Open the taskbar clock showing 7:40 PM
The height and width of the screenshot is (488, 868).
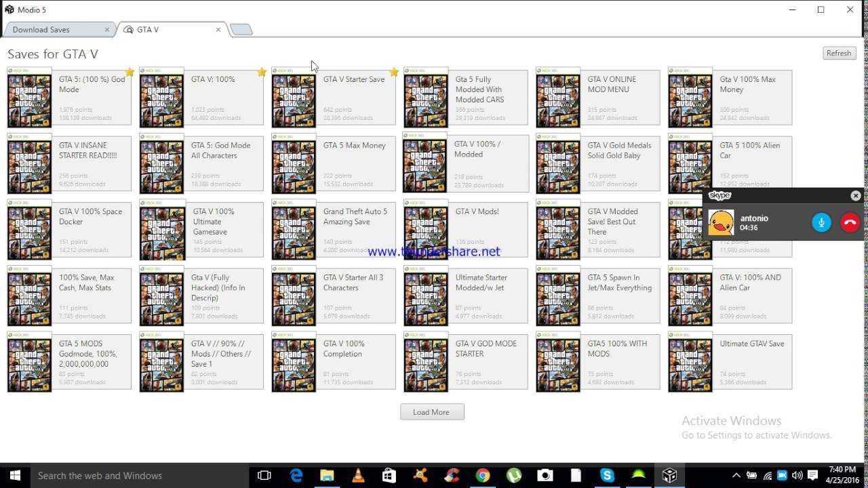(x=842, y=476)
